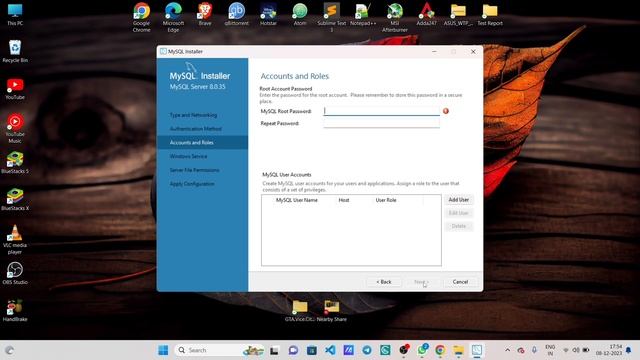Screen dimensions: 640x360
Task: Select Server File Permissions step
Action: [x=195, y=170]
